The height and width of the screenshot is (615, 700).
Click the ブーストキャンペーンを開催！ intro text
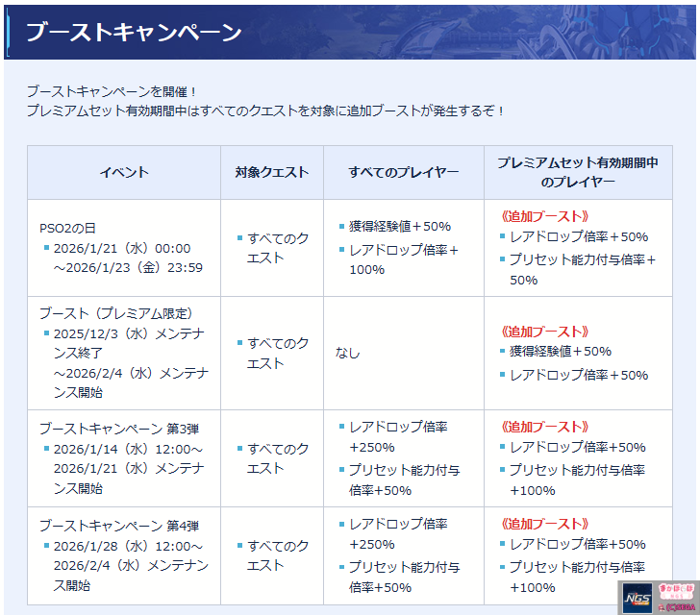tap(112, 91)
